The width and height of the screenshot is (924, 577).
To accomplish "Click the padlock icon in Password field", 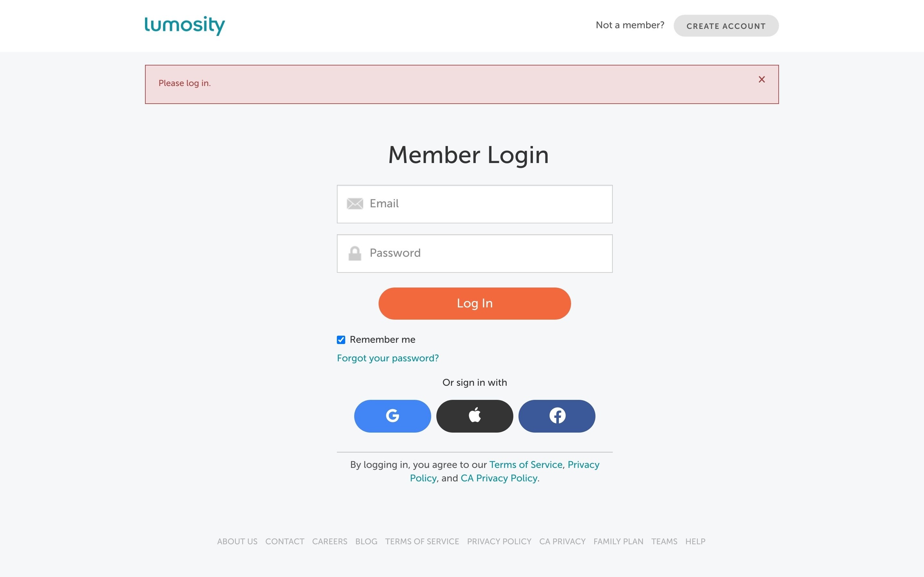I will pyautogui.click(x=355, y=254).
